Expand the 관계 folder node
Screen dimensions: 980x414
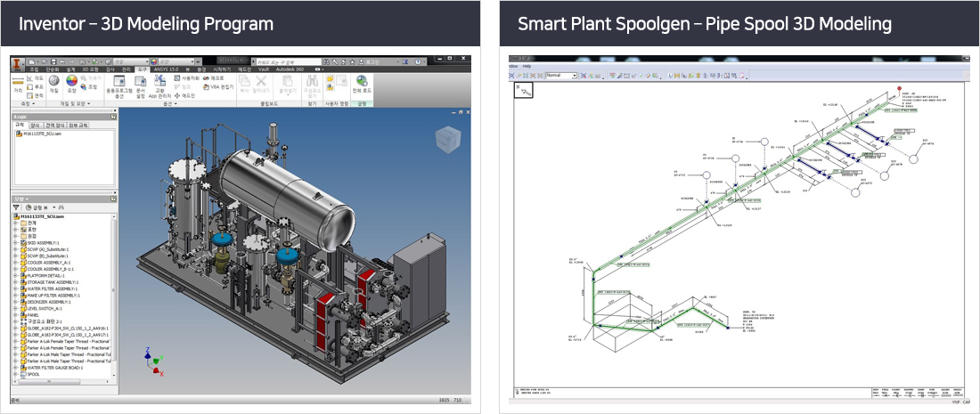(x=14, y=223)
